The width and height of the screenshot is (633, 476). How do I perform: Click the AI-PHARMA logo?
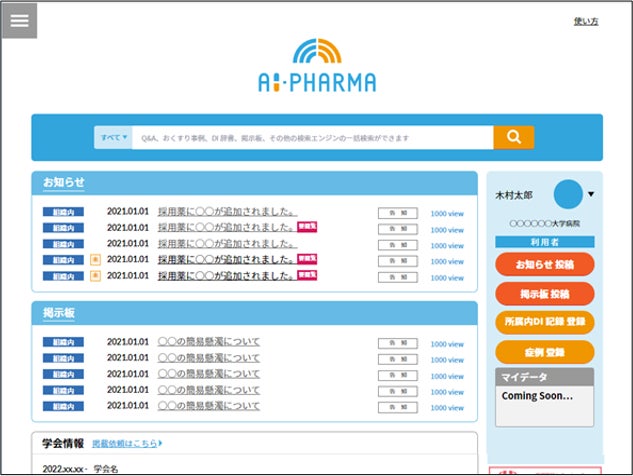(x=317, y=65)
